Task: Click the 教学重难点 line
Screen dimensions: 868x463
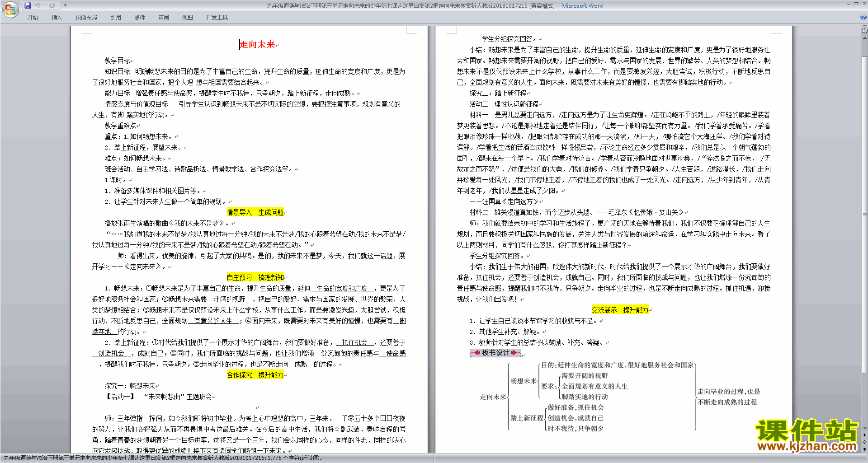Action: point(120,126)
